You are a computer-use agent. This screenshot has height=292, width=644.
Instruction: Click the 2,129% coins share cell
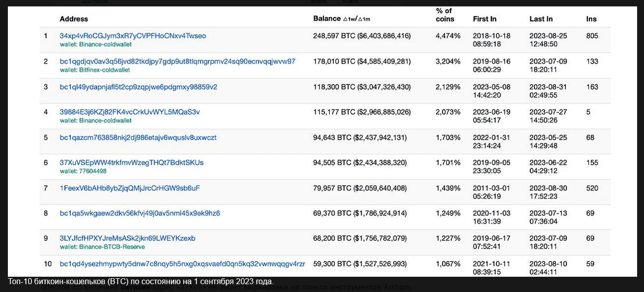(x=448, y=87)
